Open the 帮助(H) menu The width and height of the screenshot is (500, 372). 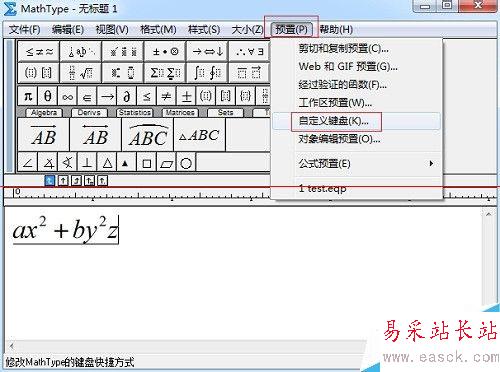(x=336, y=30)
